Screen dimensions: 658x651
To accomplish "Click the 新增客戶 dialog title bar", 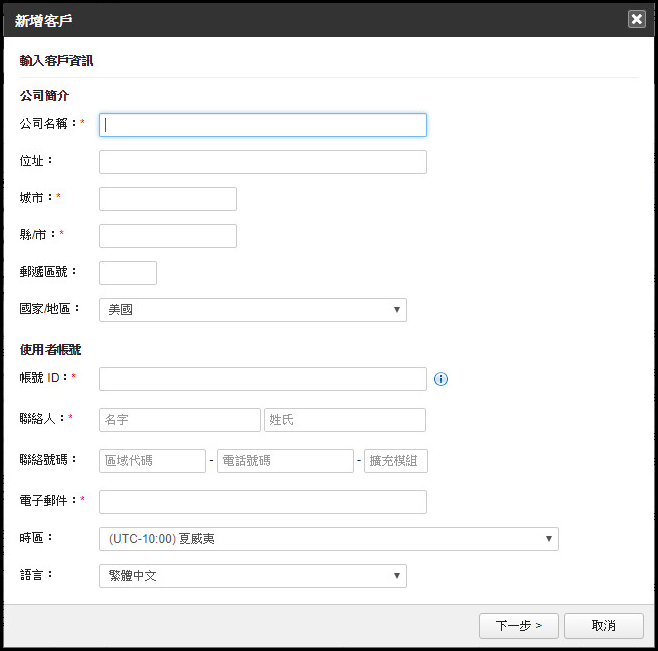I will pyautogui.click(x=300, y=19).
